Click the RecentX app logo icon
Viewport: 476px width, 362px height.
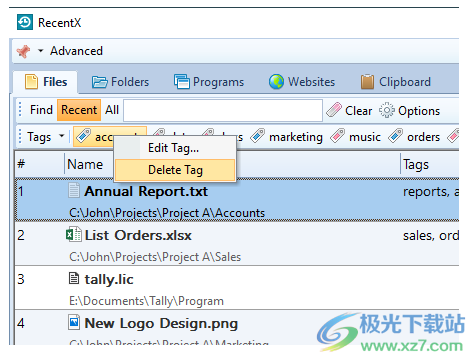pyautogui.click(x=25, y=22)
